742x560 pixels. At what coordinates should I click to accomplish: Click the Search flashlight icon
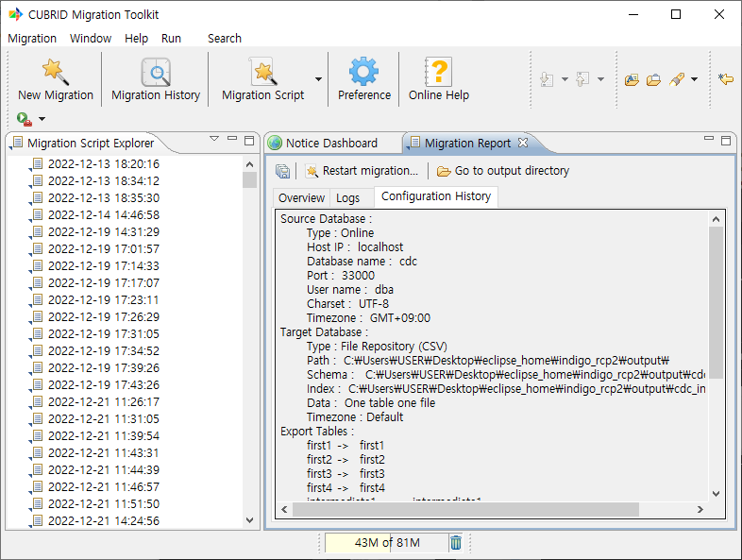pyautogui.click(x=677, y=79)
